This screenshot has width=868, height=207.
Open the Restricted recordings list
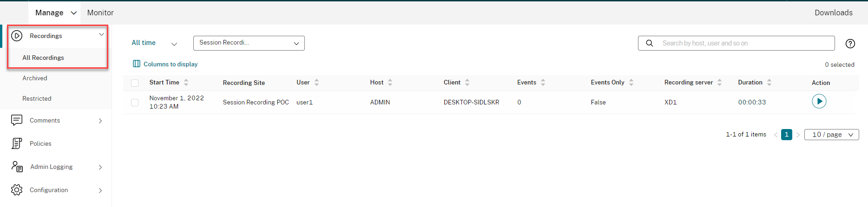pos(37,98)
